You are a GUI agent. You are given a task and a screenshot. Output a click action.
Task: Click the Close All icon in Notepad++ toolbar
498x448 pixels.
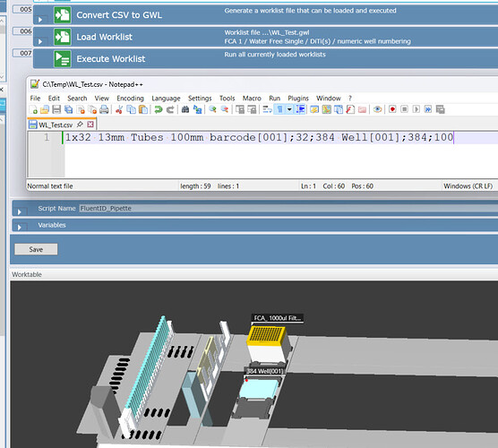[92, 109]
